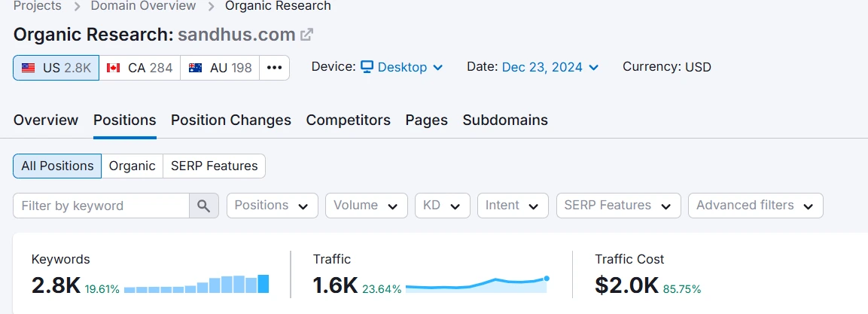Expand the Intent filter dropdown
Image resolution: width=868 pixels, height=314 pixels.
tap(513, 206)
